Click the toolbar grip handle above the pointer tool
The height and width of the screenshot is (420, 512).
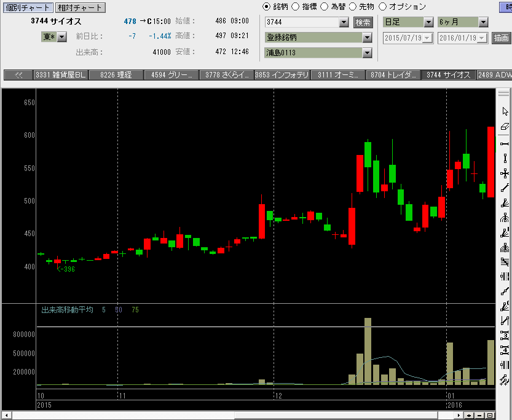point(504,93)
